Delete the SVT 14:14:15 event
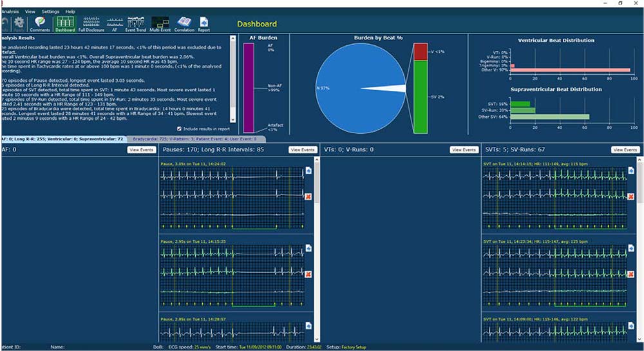 [631, 196]
